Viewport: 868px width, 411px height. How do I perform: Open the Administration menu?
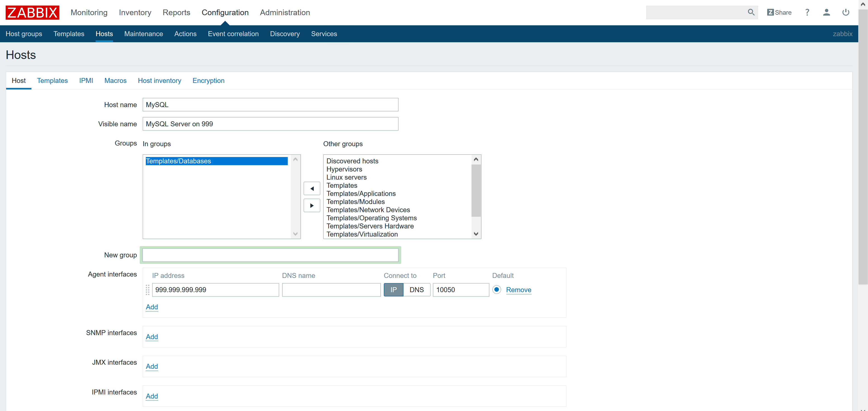pyautogui.click(x=285, y=12)
